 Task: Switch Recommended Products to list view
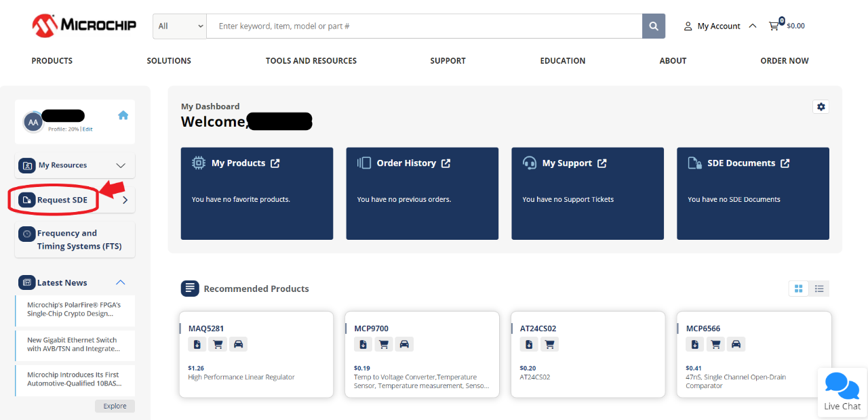(x=819, y=288)
